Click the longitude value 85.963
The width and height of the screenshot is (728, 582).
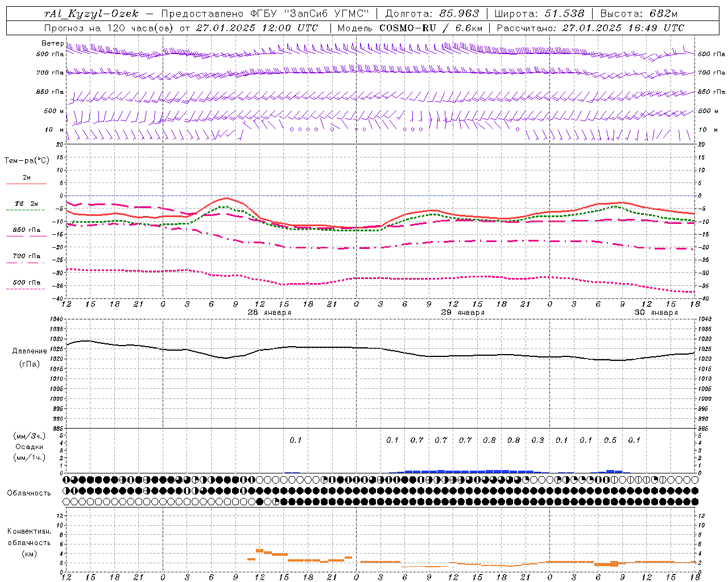pos(460,14)
